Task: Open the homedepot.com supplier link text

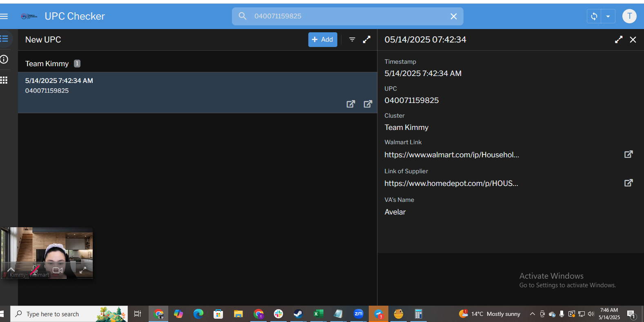Action: point(451,183)
